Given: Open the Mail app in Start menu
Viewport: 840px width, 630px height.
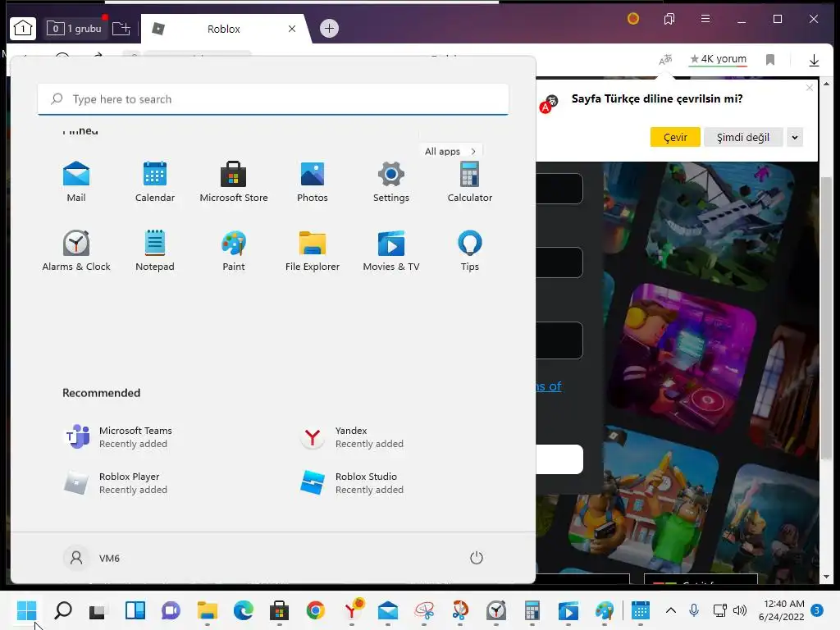Looking at the screenshot, I should pos(76,181).
